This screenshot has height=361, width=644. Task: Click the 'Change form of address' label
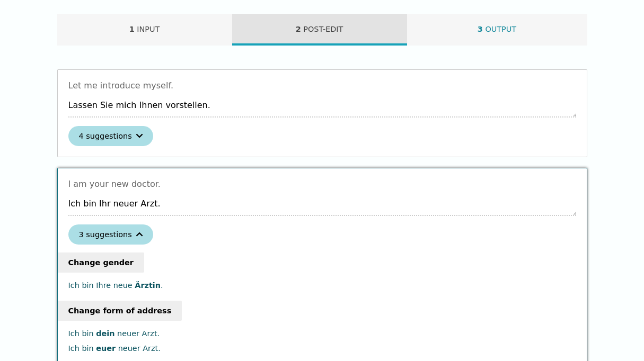pyautogui.click(x=120, y=311)
